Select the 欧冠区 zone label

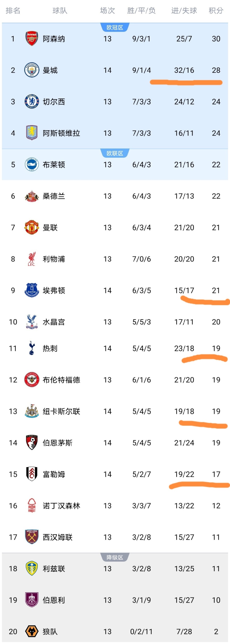click(115, 28)
